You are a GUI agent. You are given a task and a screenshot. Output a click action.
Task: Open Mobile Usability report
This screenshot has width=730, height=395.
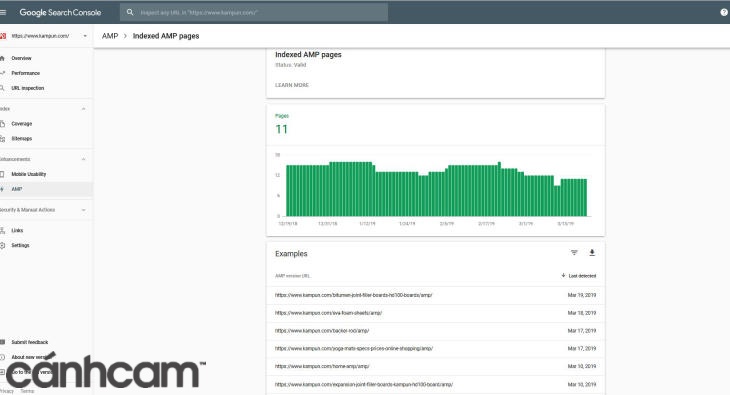click(28, 174)
